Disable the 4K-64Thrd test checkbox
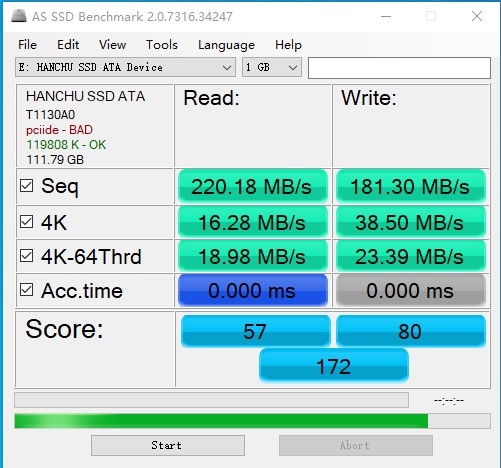Image resolution: width=501 pixels, height=468 pixels. 26,256
